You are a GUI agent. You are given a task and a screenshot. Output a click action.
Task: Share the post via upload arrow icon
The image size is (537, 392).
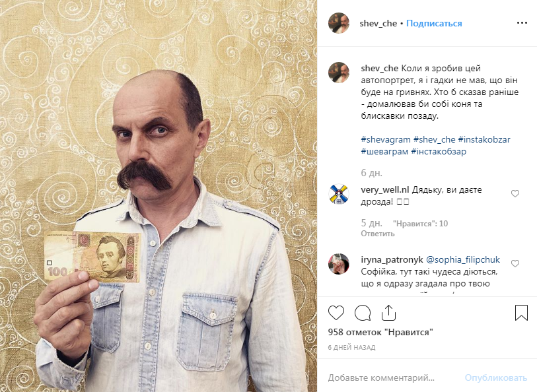pos(388,313)
